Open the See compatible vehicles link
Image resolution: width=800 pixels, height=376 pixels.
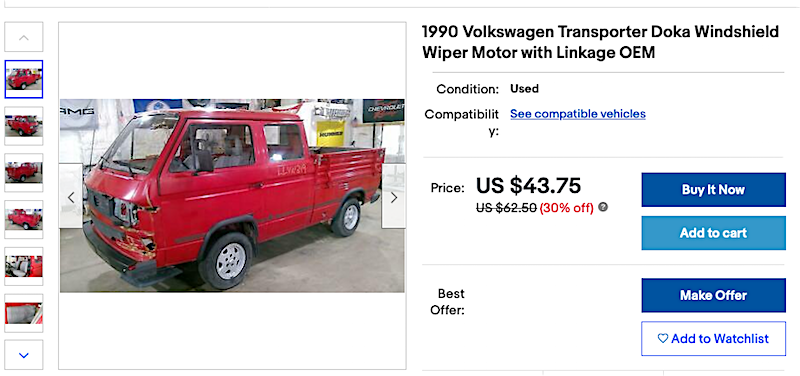tap(578, 114)
